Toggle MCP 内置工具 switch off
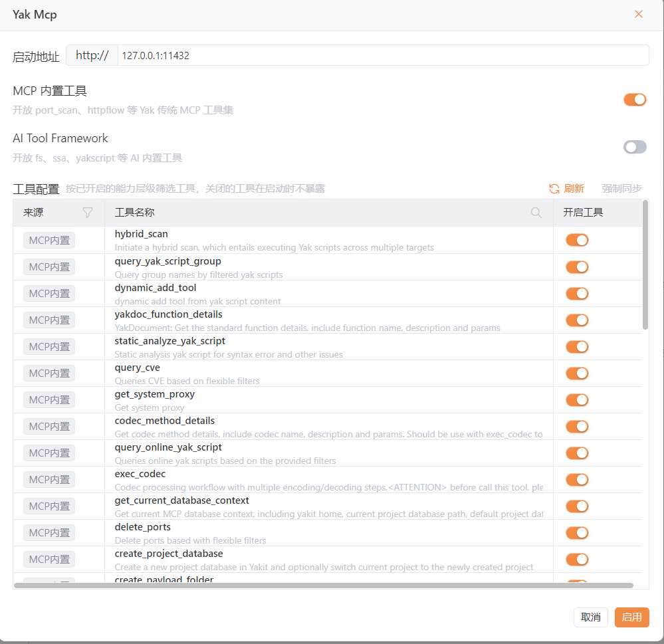This screenshot has width=664, height=644. coord(635,100)
